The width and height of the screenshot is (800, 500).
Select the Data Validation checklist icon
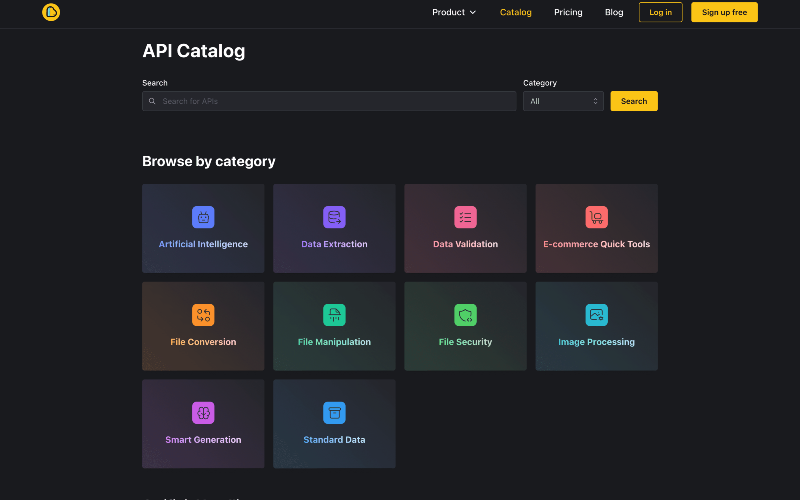(x=465, y=217)
